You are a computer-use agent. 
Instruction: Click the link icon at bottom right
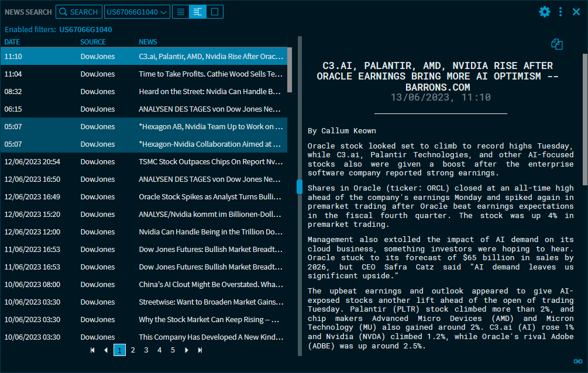coord(577,361)
